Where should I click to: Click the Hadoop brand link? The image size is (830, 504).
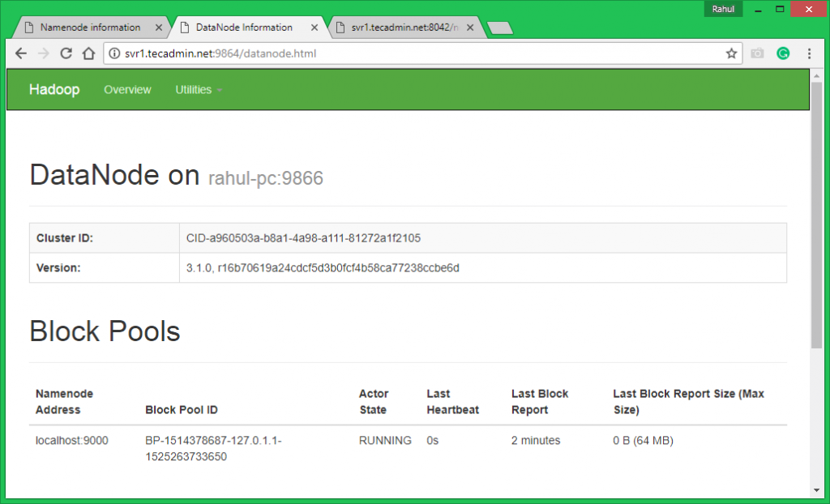(54, 90)
